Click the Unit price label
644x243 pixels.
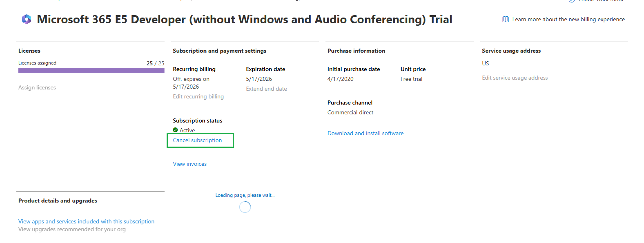[x=413, y=69]
